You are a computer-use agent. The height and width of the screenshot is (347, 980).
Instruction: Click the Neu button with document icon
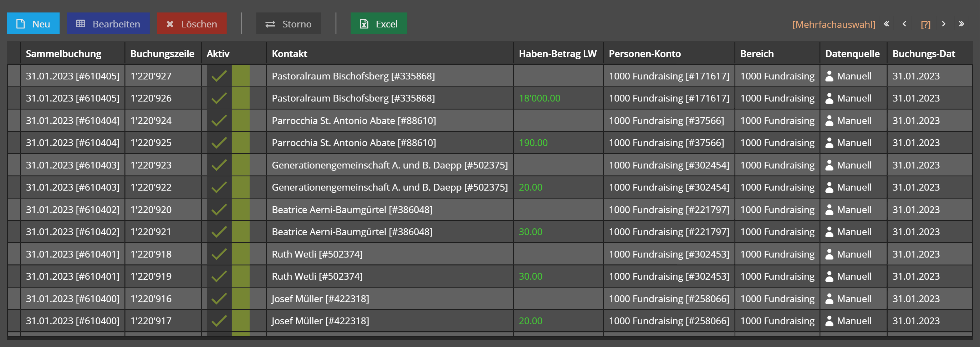(x=33, y=24)
